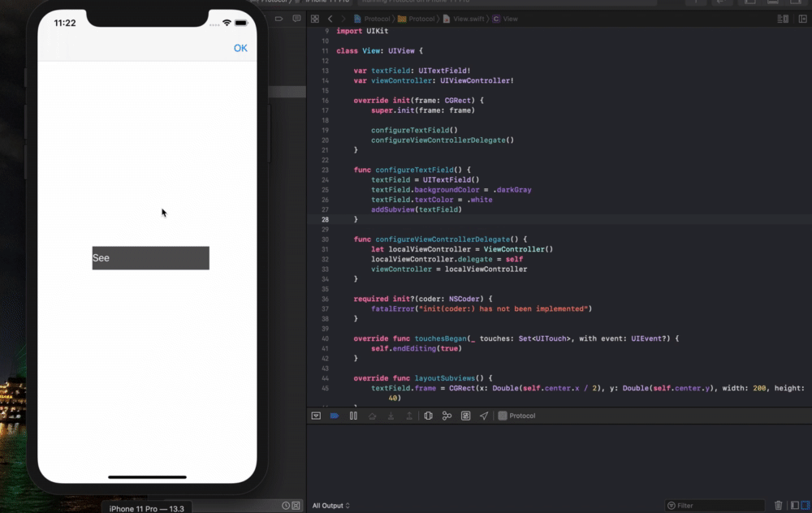Open the All Output dropdown
Image resolution: width=812 pixels, height=513 pixels.
[x=329, y=505]
